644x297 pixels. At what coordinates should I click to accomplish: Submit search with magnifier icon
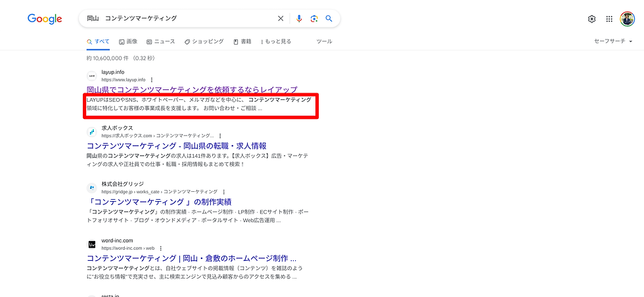click(329, 18)
